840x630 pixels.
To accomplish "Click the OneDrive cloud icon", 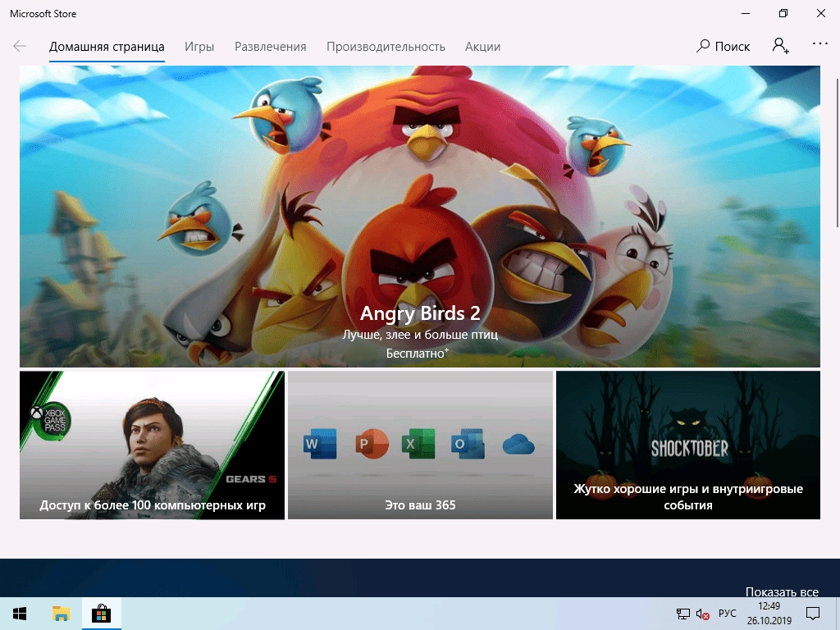I will pos(518,445).
